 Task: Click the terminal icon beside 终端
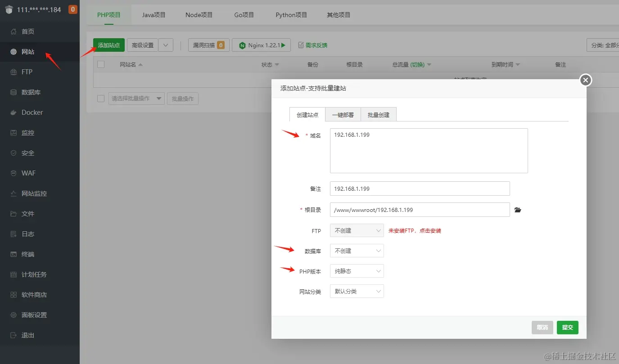(x=14, y=254)
